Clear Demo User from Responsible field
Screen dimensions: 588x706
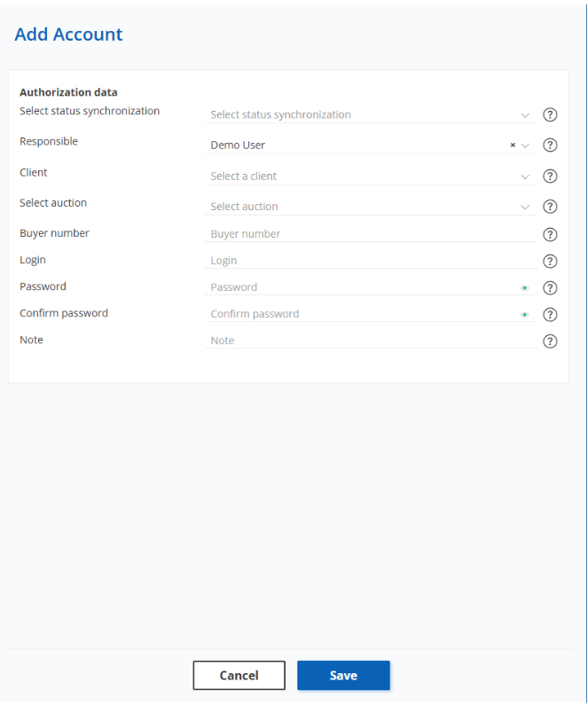click(513, 145)
